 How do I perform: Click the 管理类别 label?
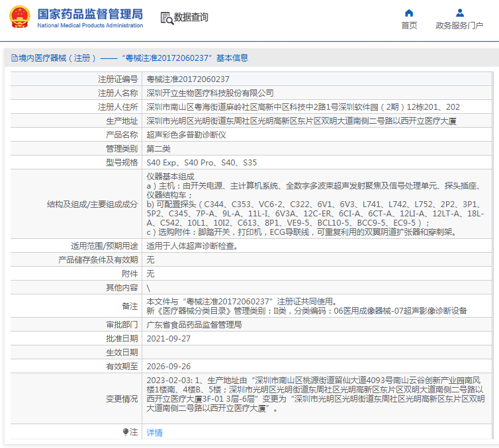(x=122, y=149)
